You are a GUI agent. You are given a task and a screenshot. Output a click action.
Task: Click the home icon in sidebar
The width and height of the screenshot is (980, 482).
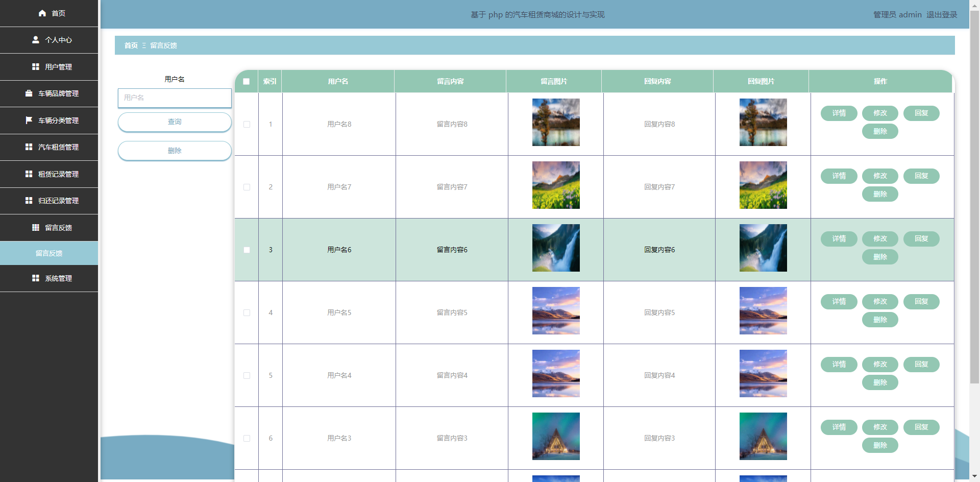click(42, 13)
